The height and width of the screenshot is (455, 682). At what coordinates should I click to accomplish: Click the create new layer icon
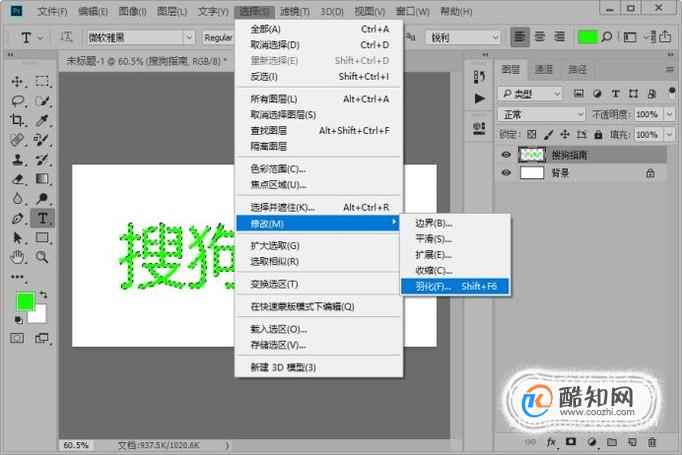(x=632, y=442)
